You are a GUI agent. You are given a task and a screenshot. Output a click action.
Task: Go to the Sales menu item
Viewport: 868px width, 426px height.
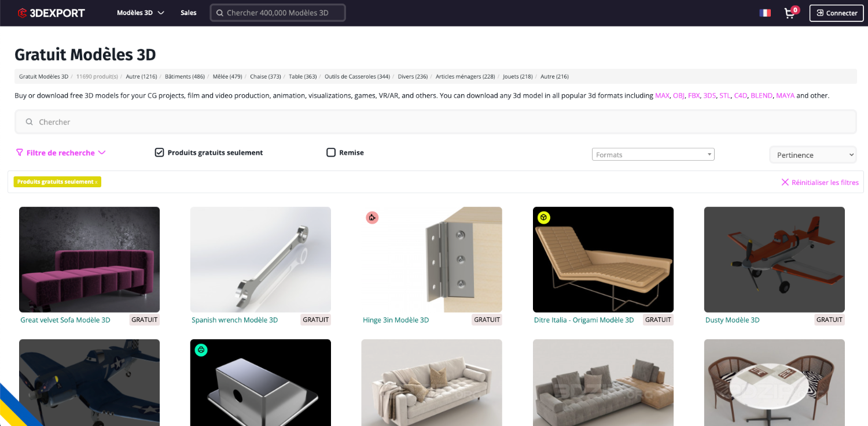click(x=188, y=13)
